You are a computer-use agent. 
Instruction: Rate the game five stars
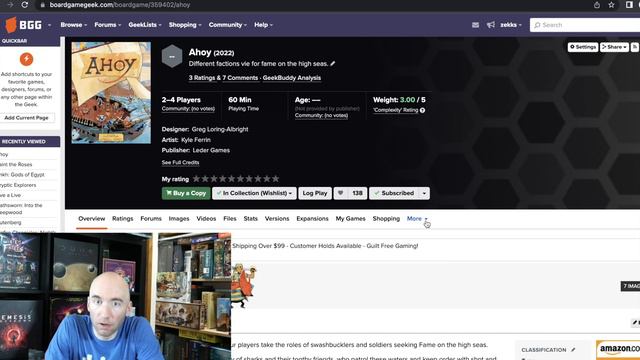pyautogui.click(x=231, y=179)
